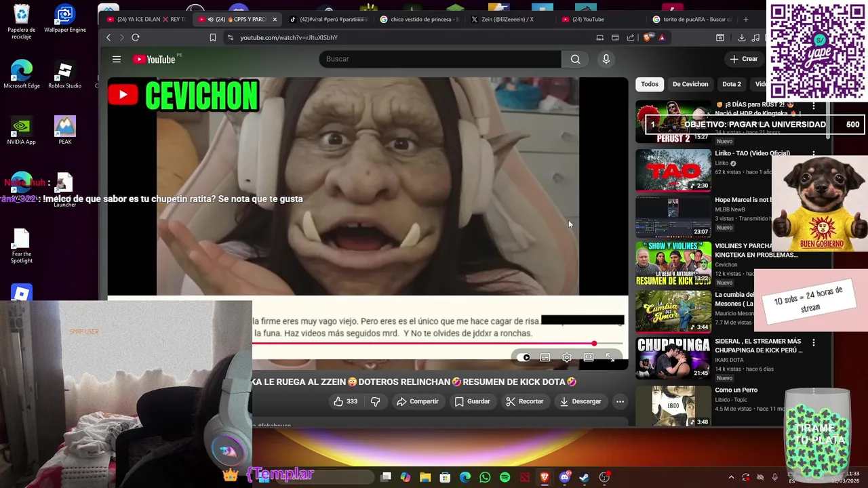The height and width of the screenshot is (488, 868).
Task: Open options for Liriko TAO video
Action: pos(814,153)
